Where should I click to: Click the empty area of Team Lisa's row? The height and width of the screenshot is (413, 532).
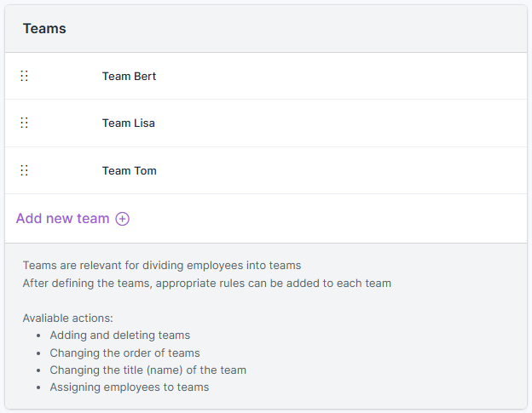[x=341, y=123]
